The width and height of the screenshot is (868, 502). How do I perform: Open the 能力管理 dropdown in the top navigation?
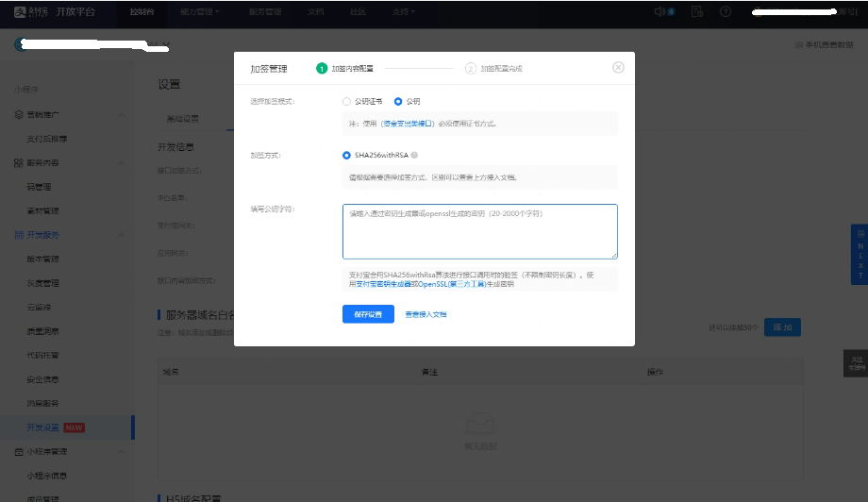tap(199, 12)
